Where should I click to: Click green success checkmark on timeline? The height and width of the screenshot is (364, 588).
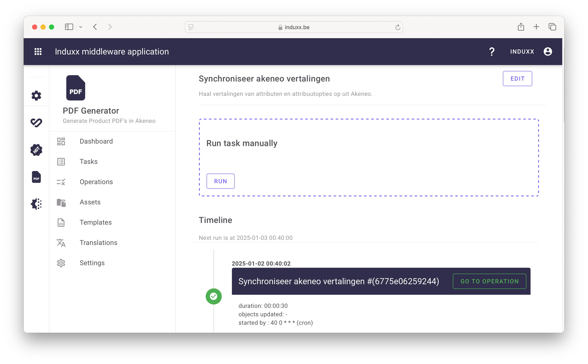click(x=214, y=296)
